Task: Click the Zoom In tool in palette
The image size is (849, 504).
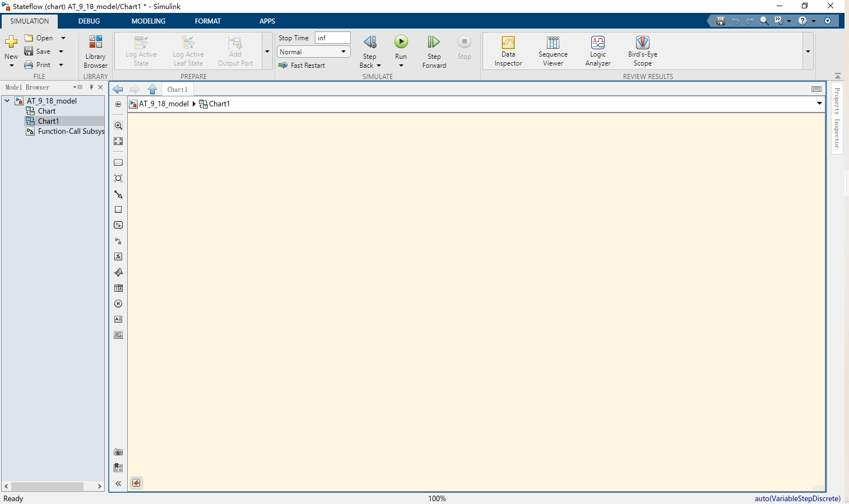Action: [x=118, y=125]
